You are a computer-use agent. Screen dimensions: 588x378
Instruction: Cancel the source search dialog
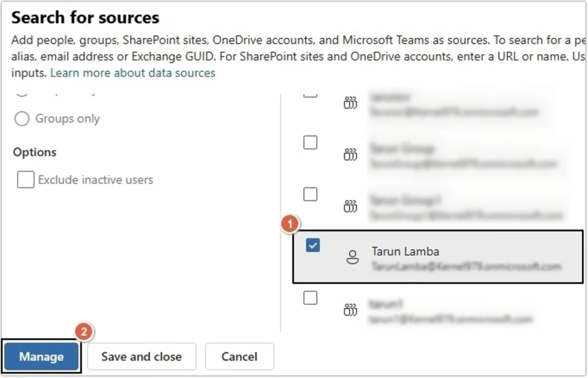[x=239, y=356]
